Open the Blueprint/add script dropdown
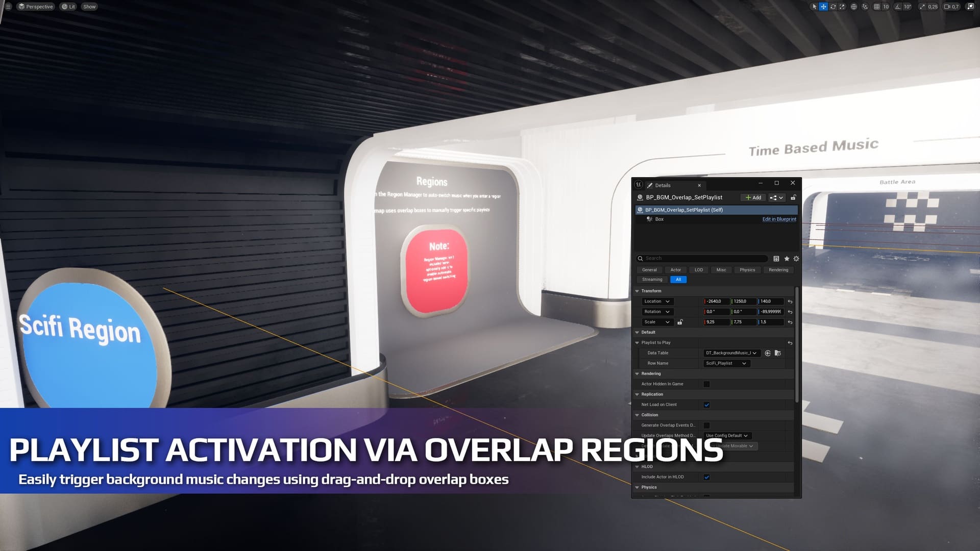This screenshot has height=551, width=980. tap(776, 197)
